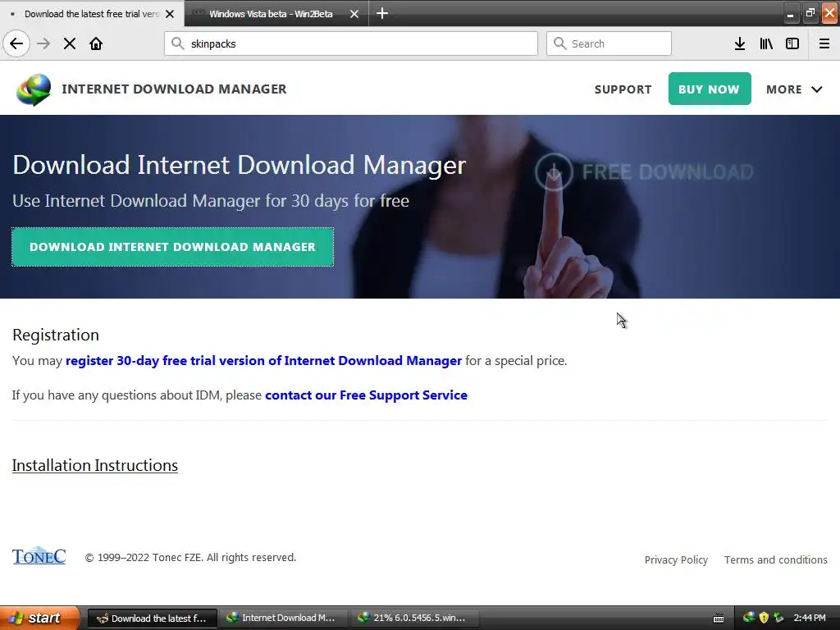Click the Tonec FZE copyright text
Screen dimensions: 840x630
click(x=190, y=558)
